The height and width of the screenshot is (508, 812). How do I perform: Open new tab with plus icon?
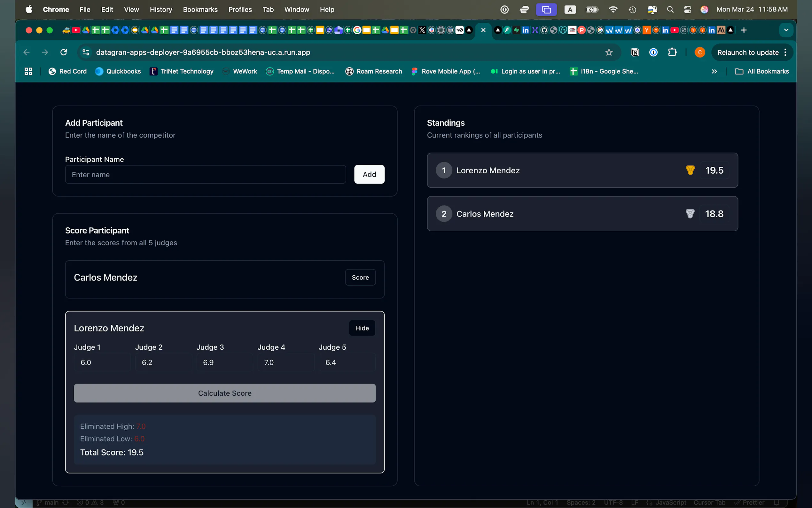[x=744, y=30]
